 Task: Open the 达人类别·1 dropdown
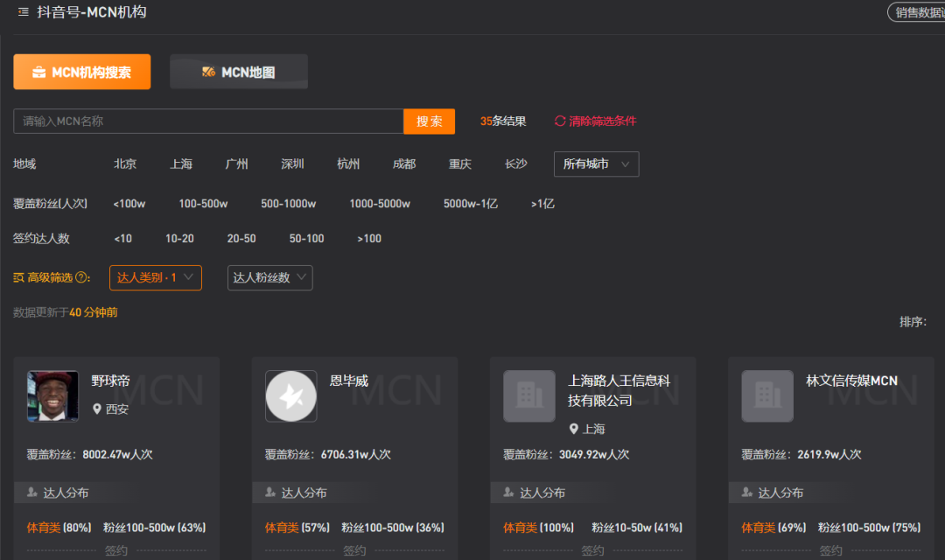(x=156, y=278)
